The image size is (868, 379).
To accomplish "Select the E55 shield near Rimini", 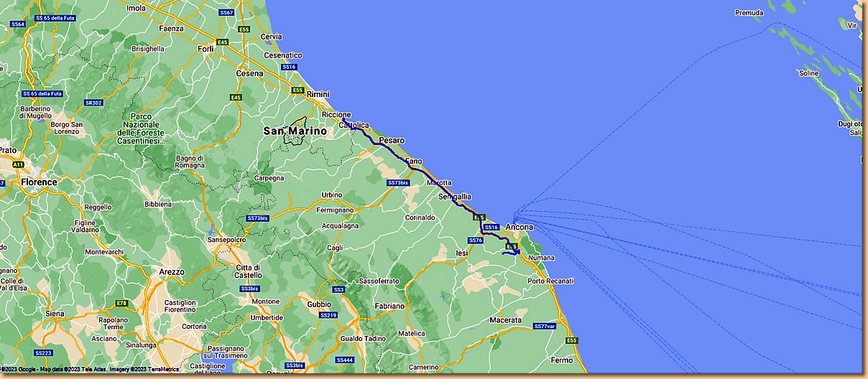I will (298, 90).
